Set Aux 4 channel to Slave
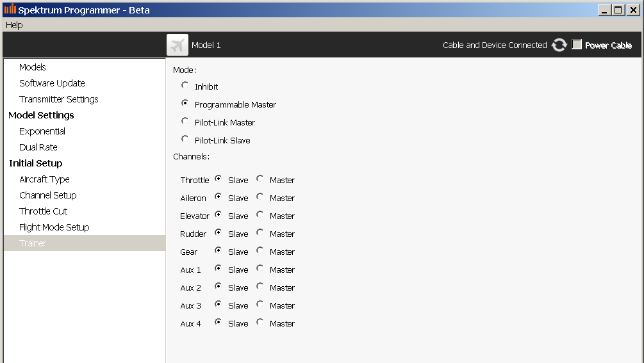 (219, 323)
